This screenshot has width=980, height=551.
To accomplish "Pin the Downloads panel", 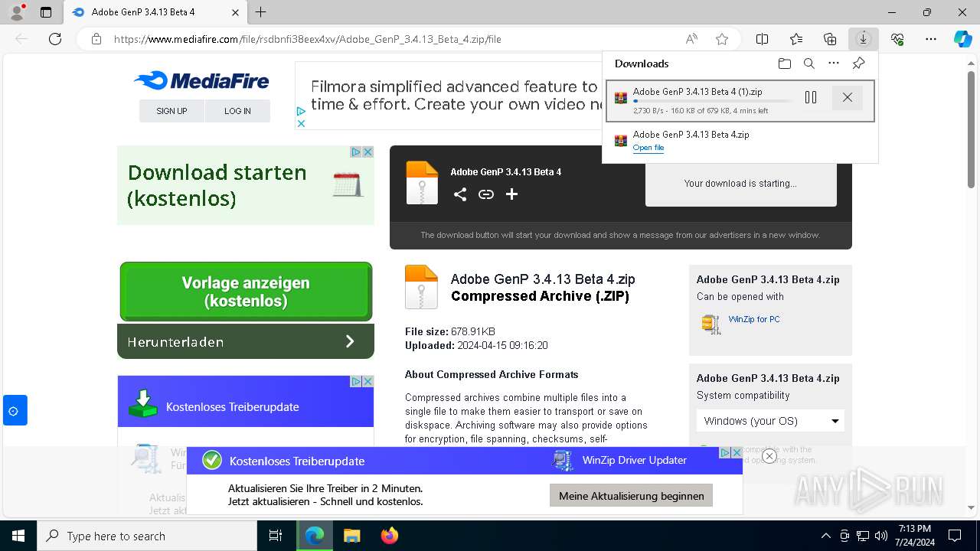I will click(858, 64).
